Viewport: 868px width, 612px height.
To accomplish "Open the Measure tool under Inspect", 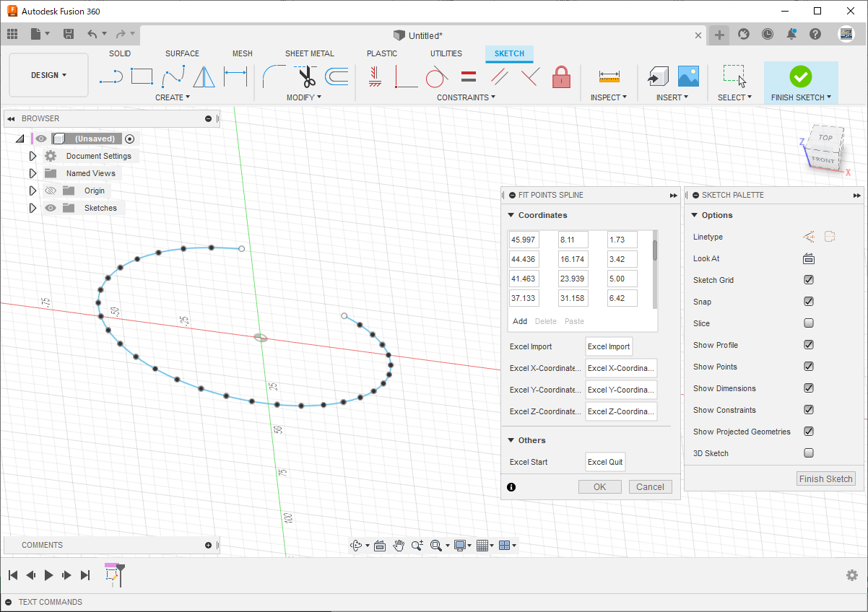I will 609,76.
